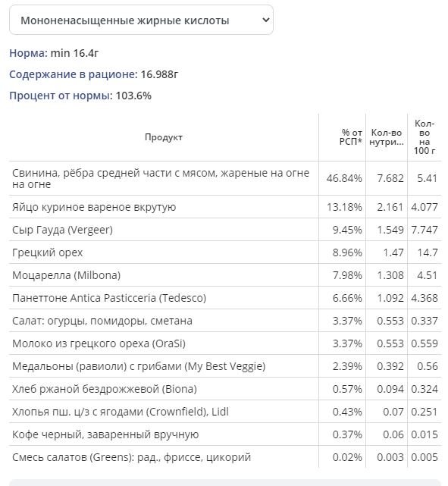Sort by the Продукт column header
The image size is (448, 486).
pos(164,137)
